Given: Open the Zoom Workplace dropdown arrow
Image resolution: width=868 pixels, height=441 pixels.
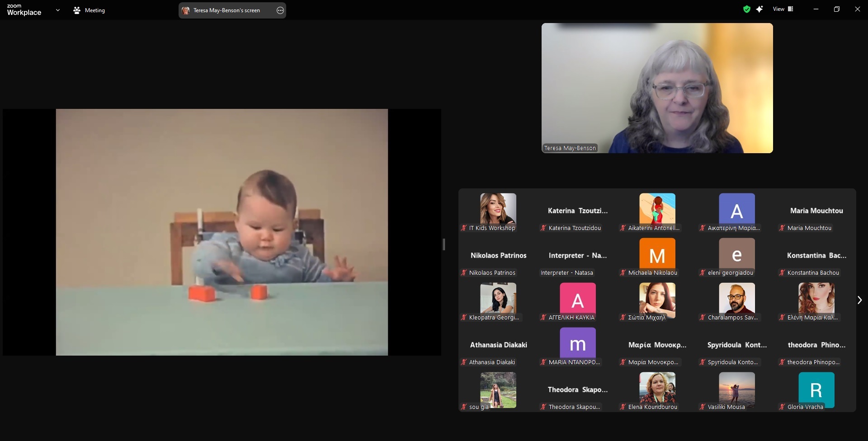Looking at the screenshot, I should (58, 10).
